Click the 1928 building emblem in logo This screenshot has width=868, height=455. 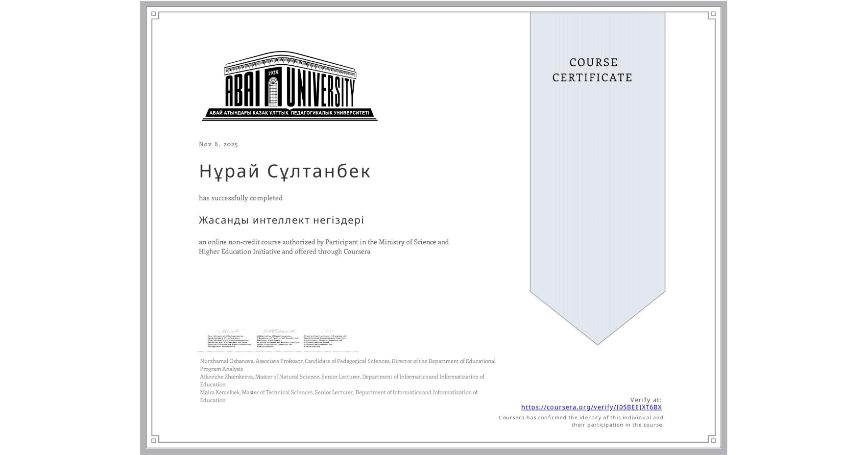(x=273, y=88)
